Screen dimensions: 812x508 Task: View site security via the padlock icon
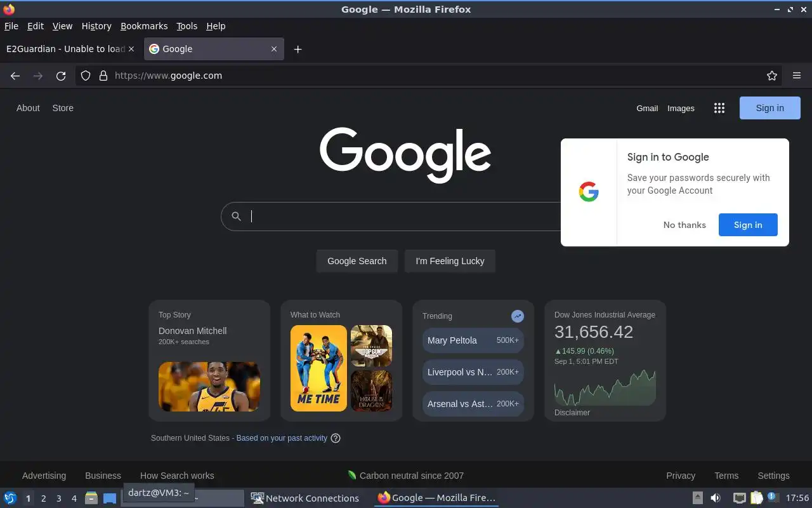[103, 76]
